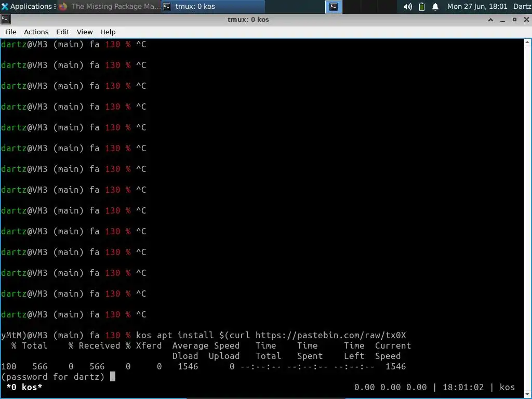Image resolution: width=532 pixels, height=399 pixels.
Task: Click the terminal window icon in title bar
Action: tap(6, 20)
